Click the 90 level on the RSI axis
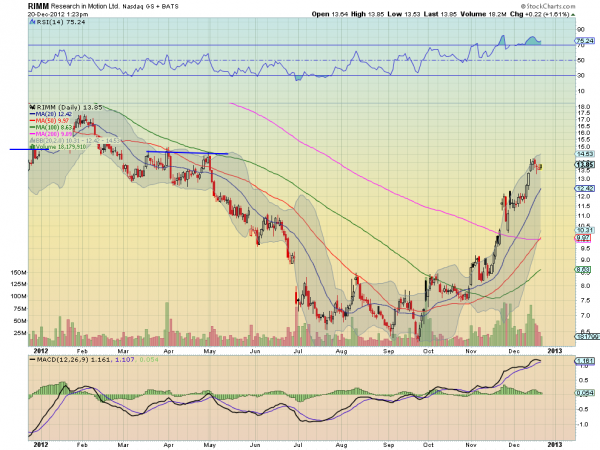This screenshot has width=600, height=450. coord(581,29)
